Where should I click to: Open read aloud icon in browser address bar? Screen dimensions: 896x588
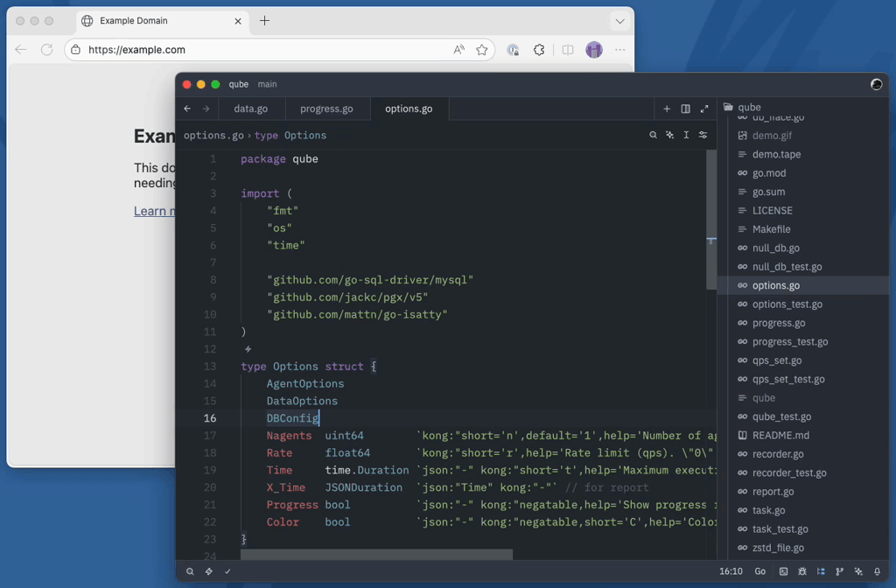click(458, 50)
